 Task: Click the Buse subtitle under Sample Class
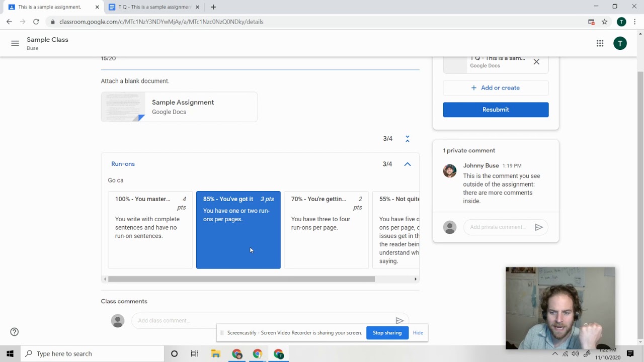[32, 48]
